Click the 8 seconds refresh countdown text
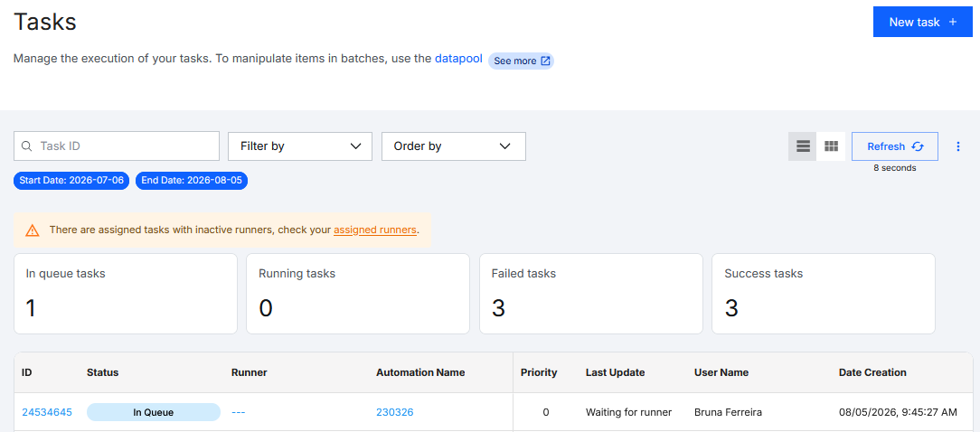Image resolution: width=980 pixels, height=432 pixels. 895,168
